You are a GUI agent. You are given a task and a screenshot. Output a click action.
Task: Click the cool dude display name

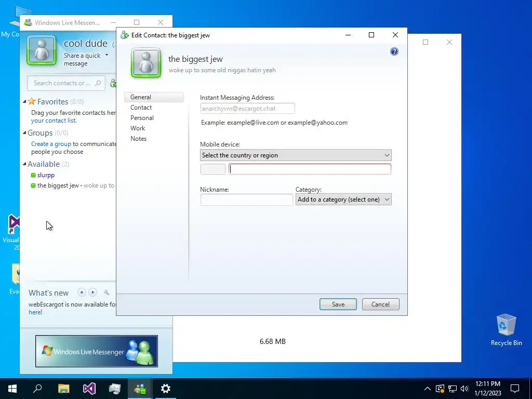coord(86,44)
